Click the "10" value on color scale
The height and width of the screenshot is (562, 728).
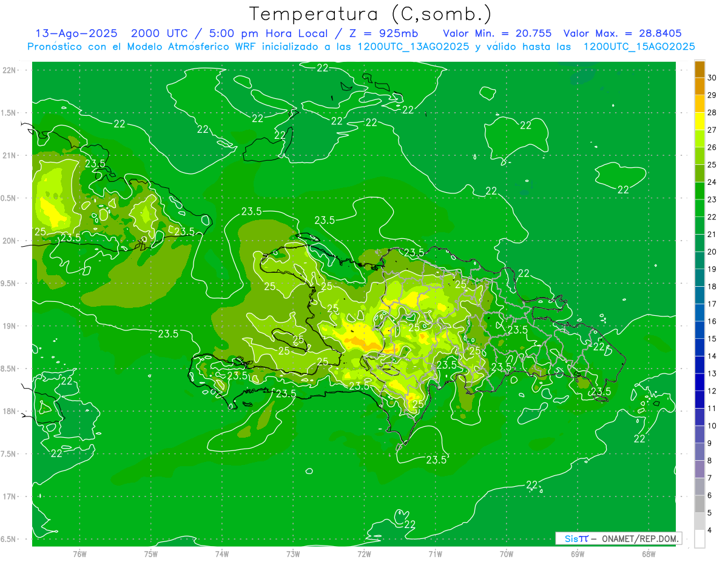[712, 426]
